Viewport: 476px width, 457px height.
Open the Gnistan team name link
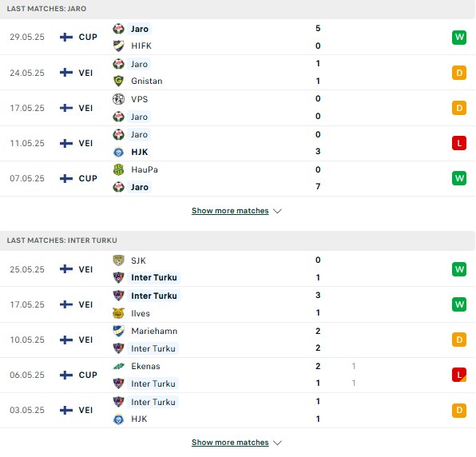147,81
